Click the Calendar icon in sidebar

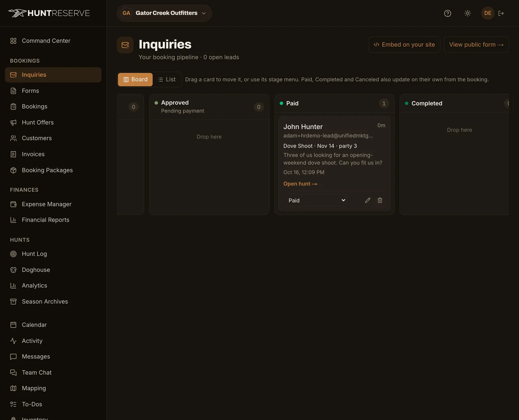(13, 325)
